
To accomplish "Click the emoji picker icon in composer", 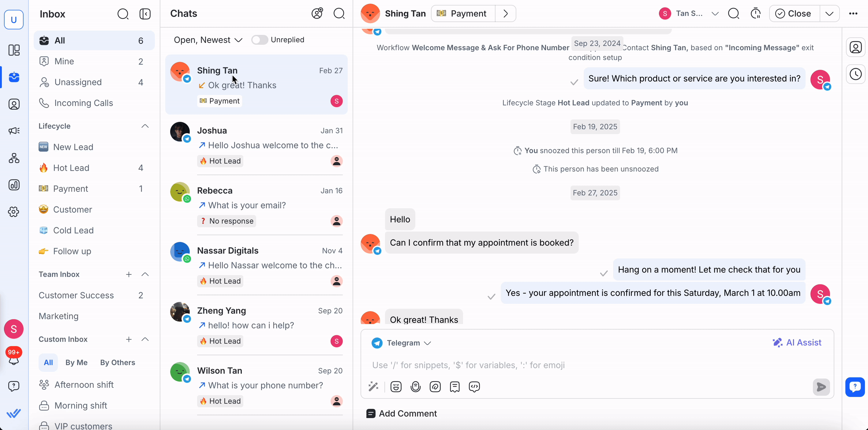I will click(x=396, y=387).
